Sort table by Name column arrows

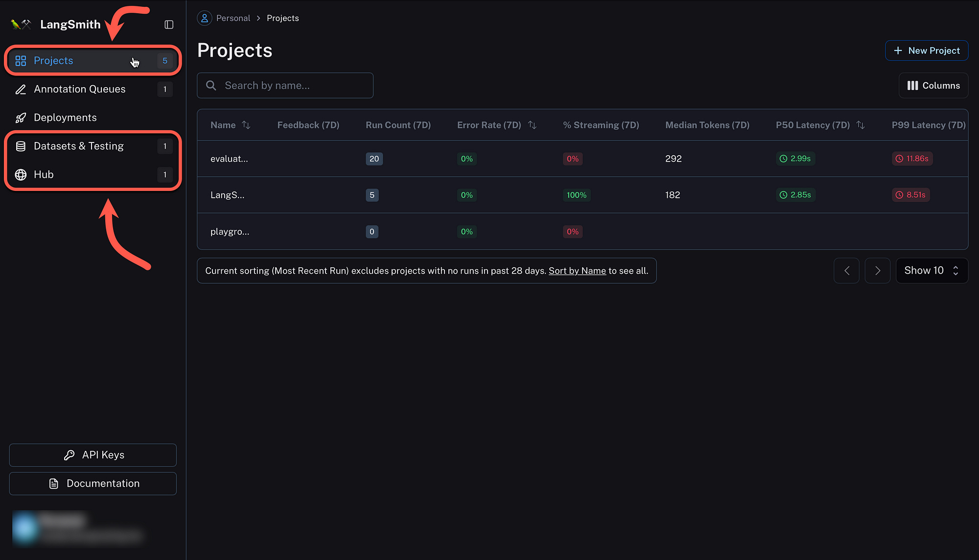pyautogui.click(x=246, y=125)
